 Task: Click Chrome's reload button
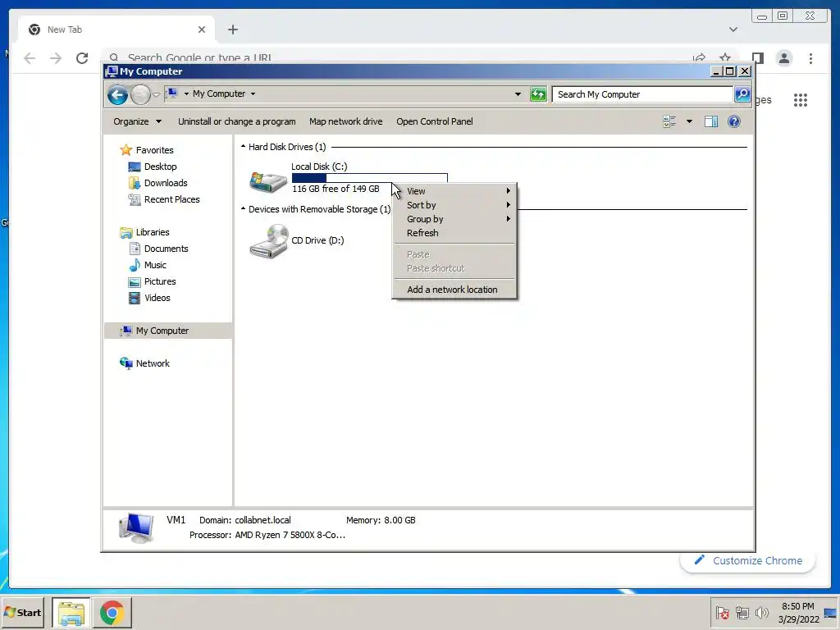tap(82, 58)
